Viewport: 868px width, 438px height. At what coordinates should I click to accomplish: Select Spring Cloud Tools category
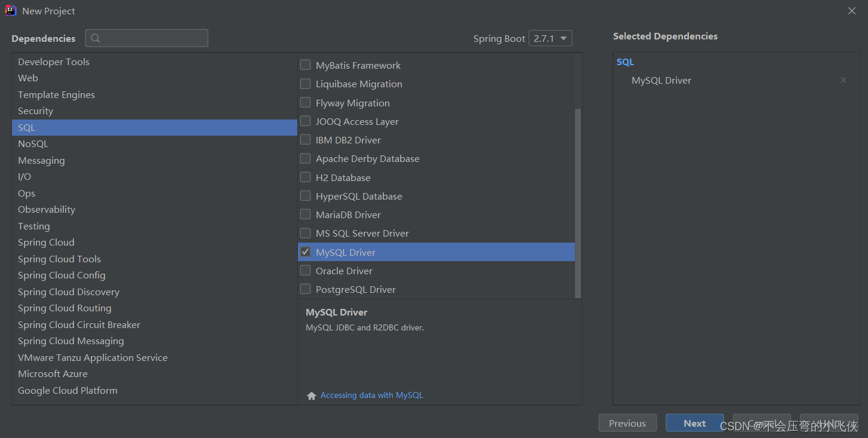coord(154,259)
